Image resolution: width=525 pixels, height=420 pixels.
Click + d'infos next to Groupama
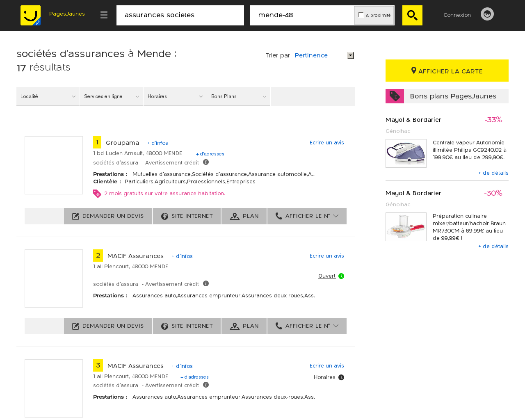[x=157, y=143]
